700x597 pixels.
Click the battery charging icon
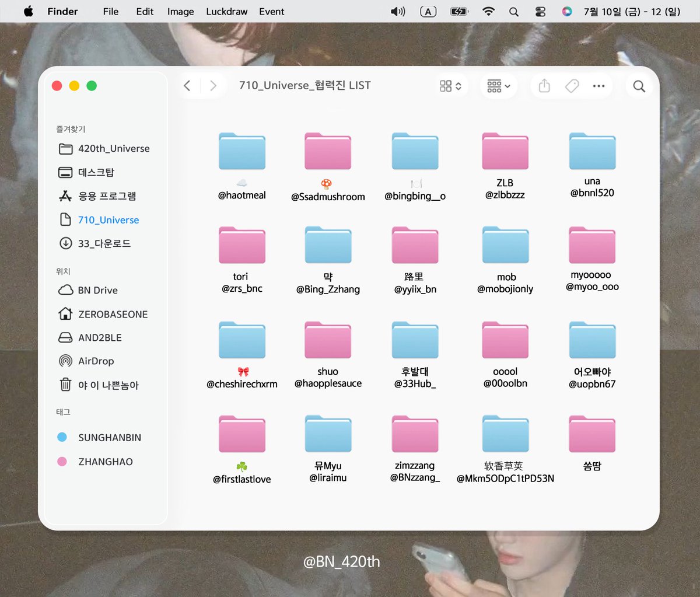tap(460, 11)
